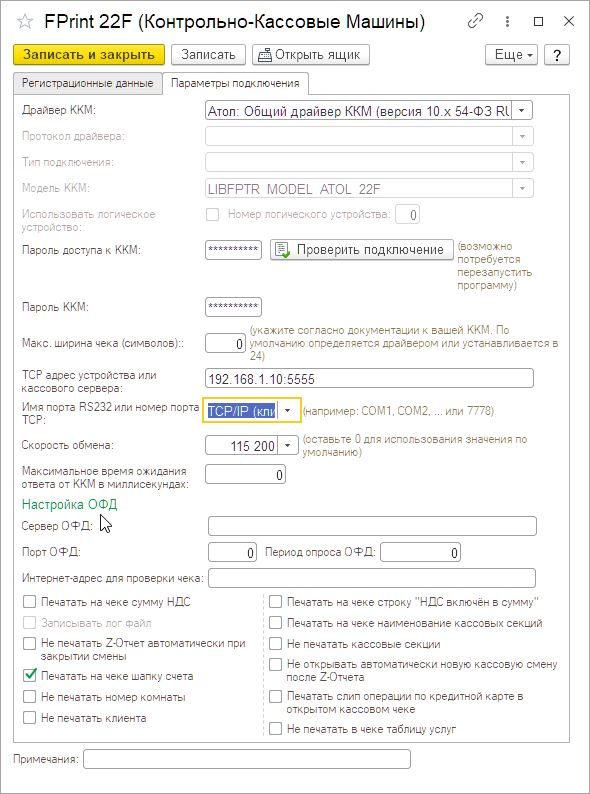
Task: Add FPrint 22F to favorites star
Action: point(24,22)
